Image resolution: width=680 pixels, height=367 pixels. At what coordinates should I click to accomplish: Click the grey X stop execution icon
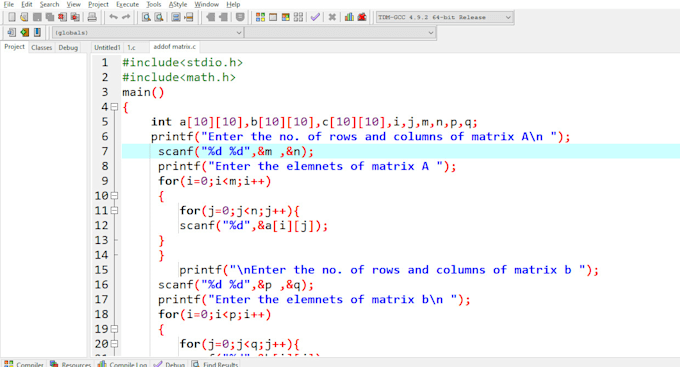(332, 17)
